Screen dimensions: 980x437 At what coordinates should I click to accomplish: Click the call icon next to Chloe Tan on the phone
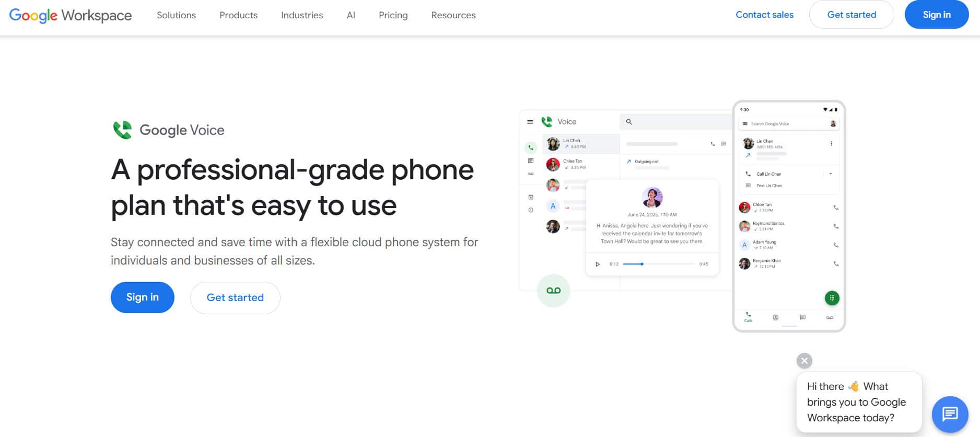pyautogui.click(x=836, y=208)
